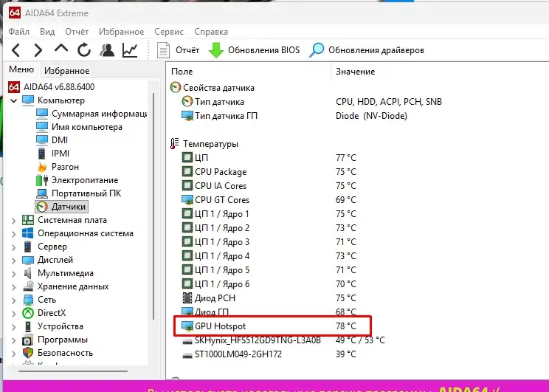Screen dimensions: 549x392
Task: Click the DirectX Xbox logo icon
Action: 27,313
